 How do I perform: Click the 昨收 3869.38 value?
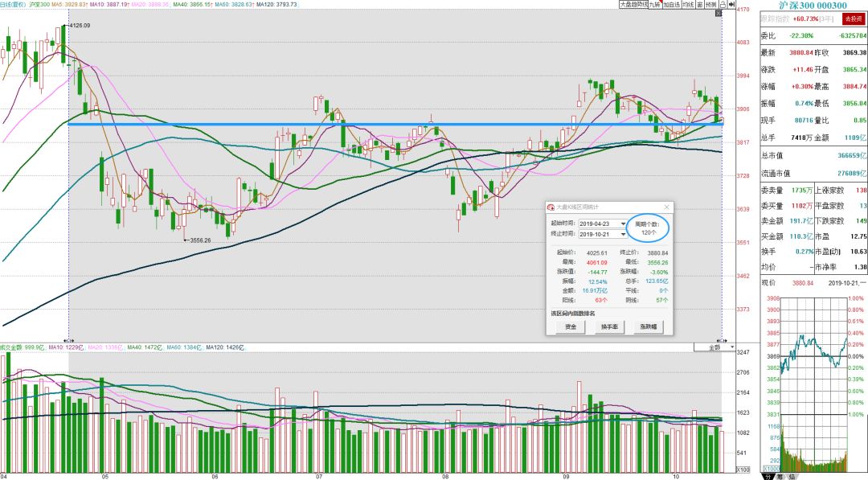(854, 52)
